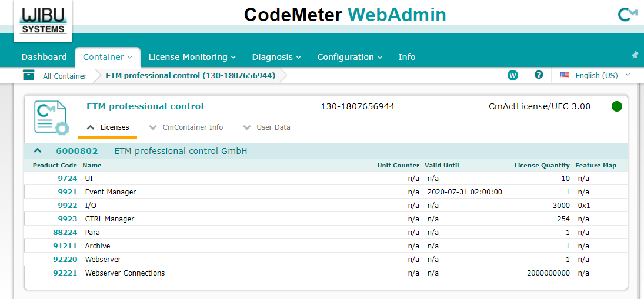Screen dimensions: 644x299
Task: Click the green status indicator circle
Action: click(616, 106)
